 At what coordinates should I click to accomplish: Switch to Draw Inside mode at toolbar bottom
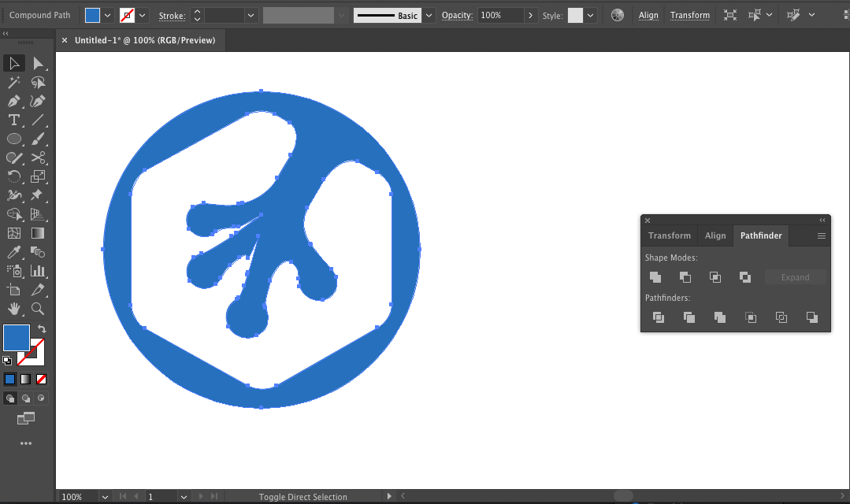coord(41,398)
